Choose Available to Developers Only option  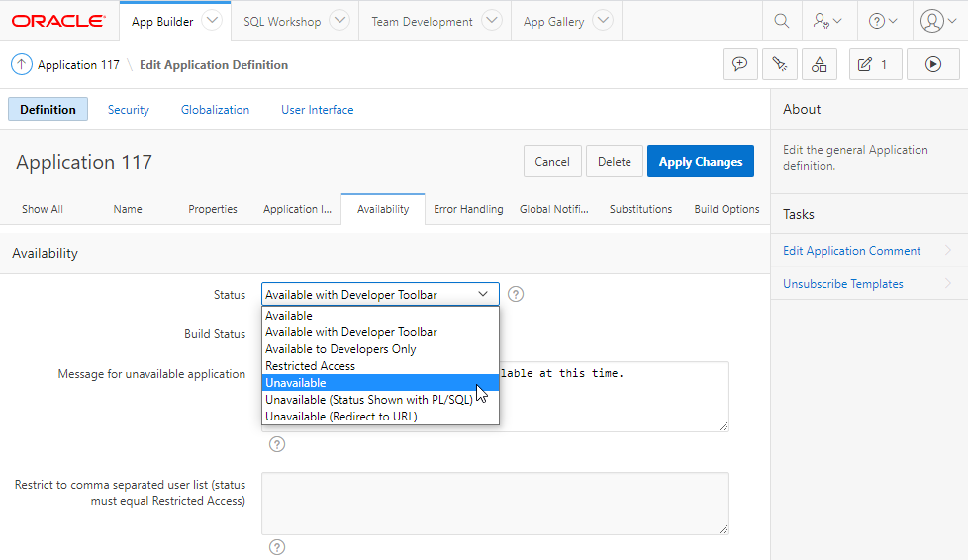(x=380, y=349)
